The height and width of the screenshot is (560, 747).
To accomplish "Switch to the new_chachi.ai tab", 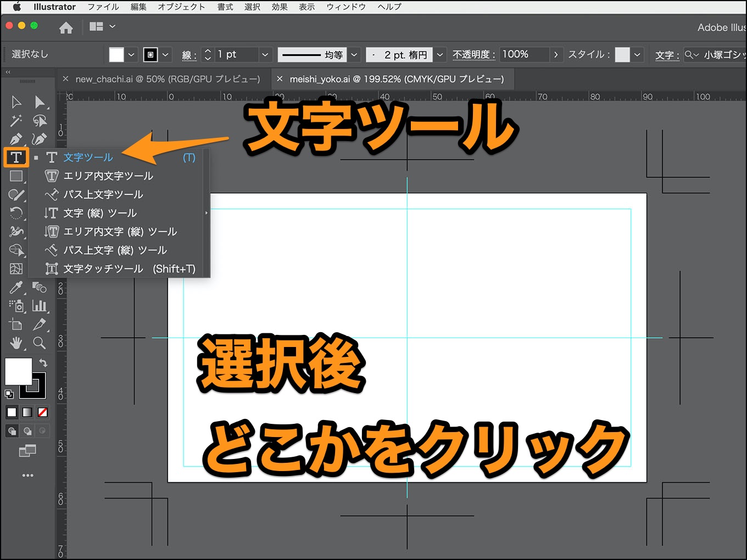I will [x=168, y=79].
